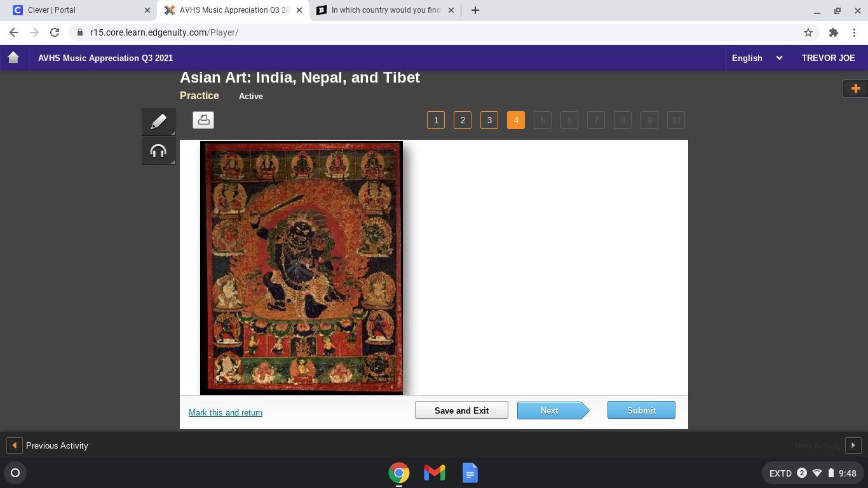
Task: Bookmark page with the star icon
Action: pyautogui.click(x=808, y=32)
